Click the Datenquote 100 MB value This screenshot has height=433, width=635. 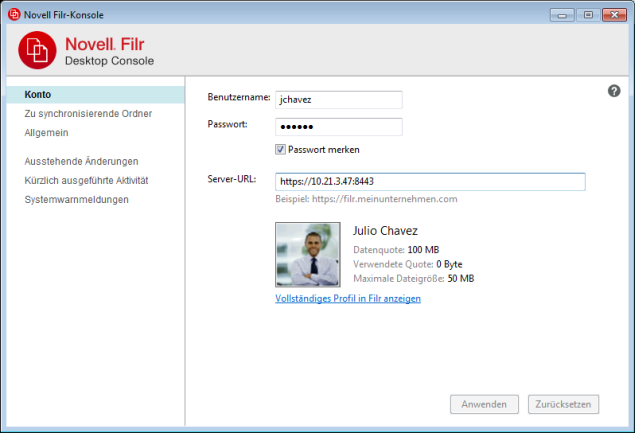tap(423, 250)
